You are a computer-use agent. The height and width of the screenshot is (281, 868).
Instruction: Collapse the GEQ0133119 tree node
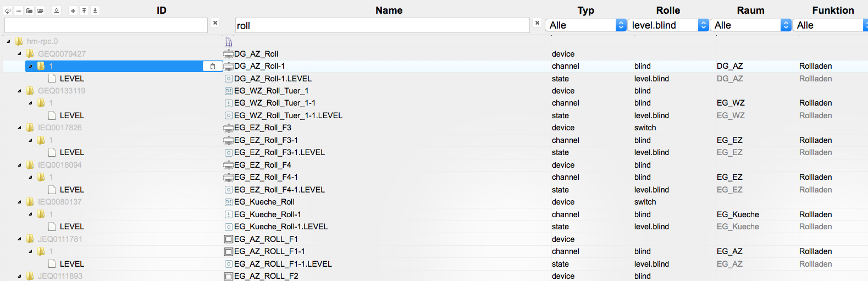point(19,91)
